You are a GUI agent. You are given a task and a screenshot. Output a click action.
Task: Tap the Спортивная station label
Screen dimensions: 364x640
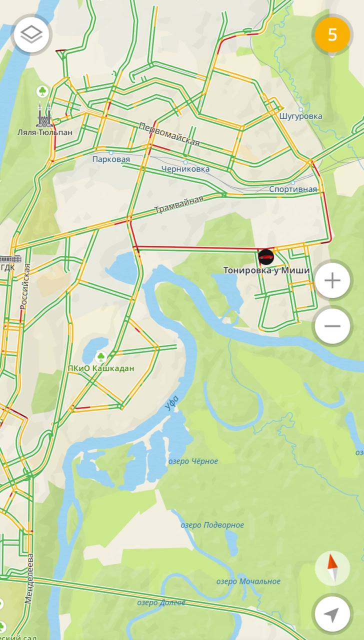tap(293, 189)
